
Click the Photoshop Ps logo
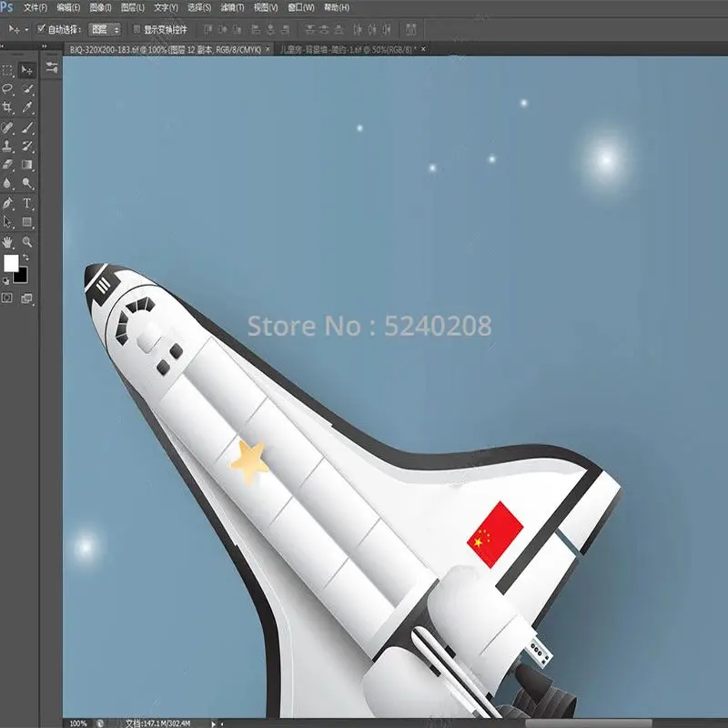(x=6, y=7)
